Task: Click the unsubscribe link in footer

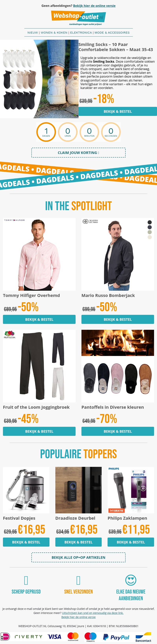Action: pyautogui.click(x=93, y=613)
